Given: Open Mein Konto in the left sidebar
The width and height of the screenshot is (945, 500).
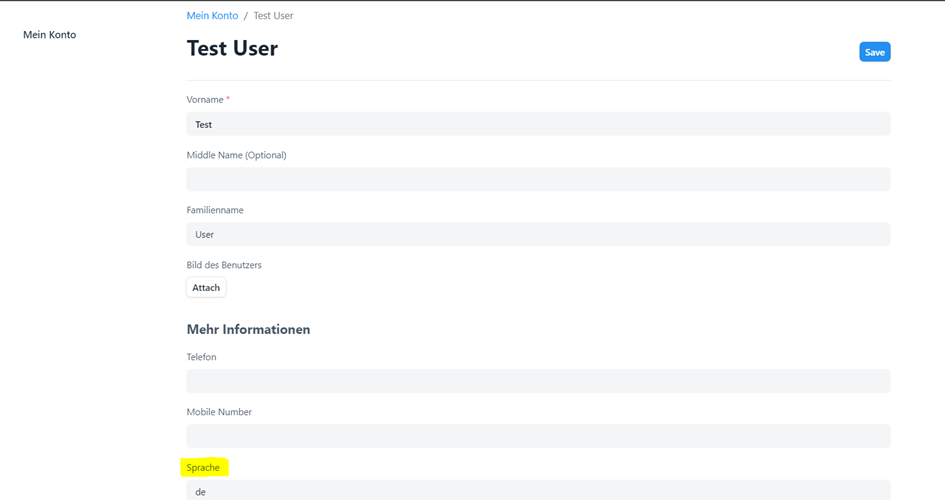Looking at the screenshot, I should point(50,35).
